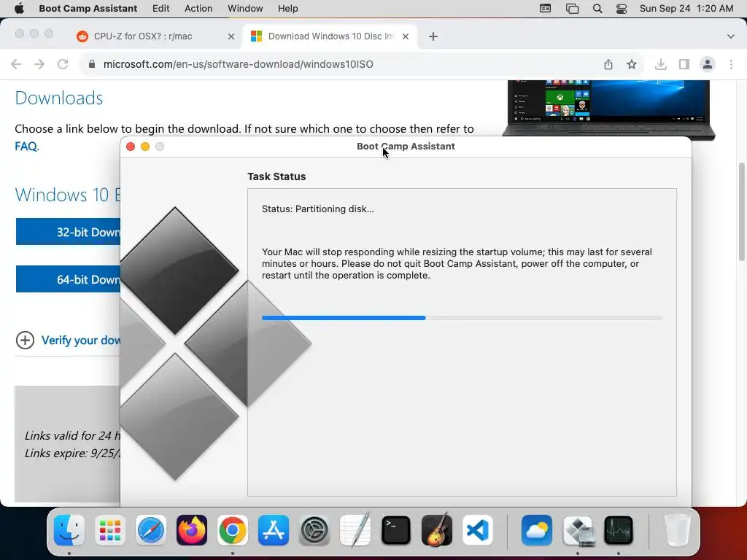Open the Help menu
This screenshot has width=747, height=560.
pyautogui.click(x=287, y=9)
